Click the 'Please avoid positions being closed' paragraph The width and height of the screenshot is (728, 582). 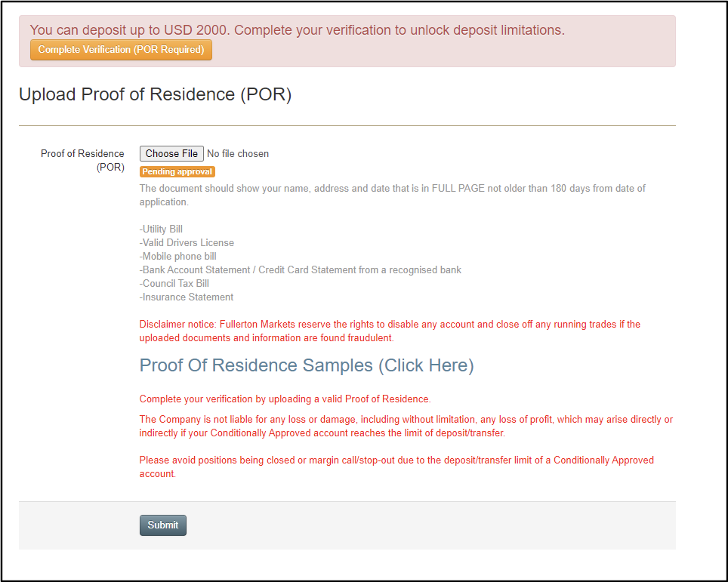[x=396, y=467]
